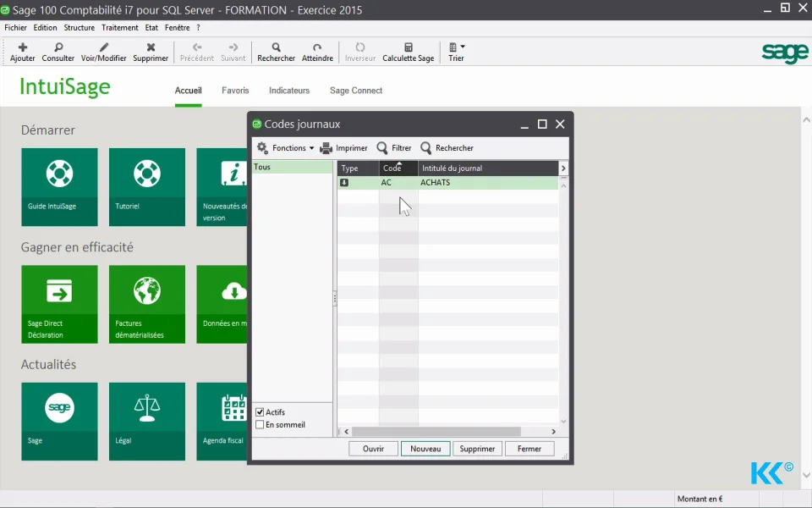Click the horizontal scrollbar in journal list
Viewport: 812px width, 508px height.
click(x=436, y=431)
